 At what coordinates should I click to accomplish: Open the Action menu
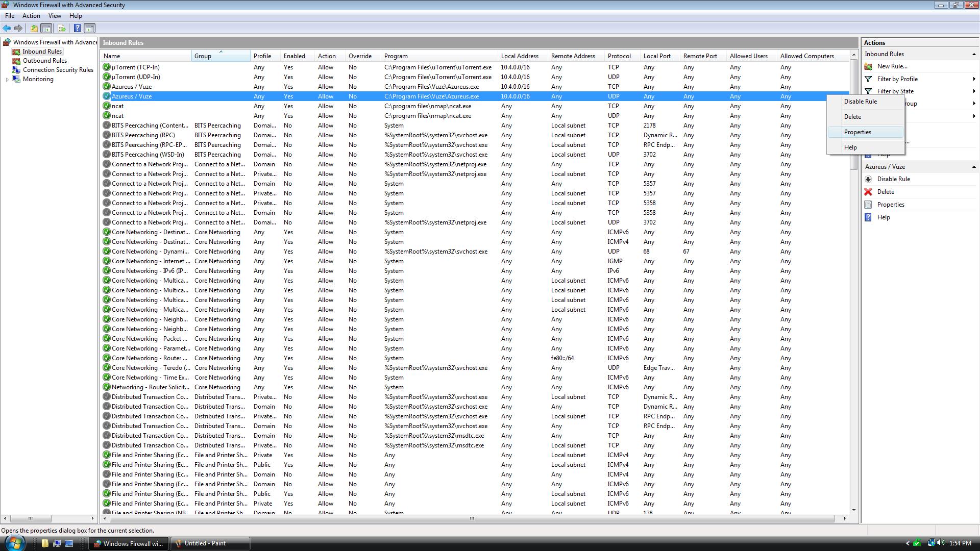(x=31, y=16)
